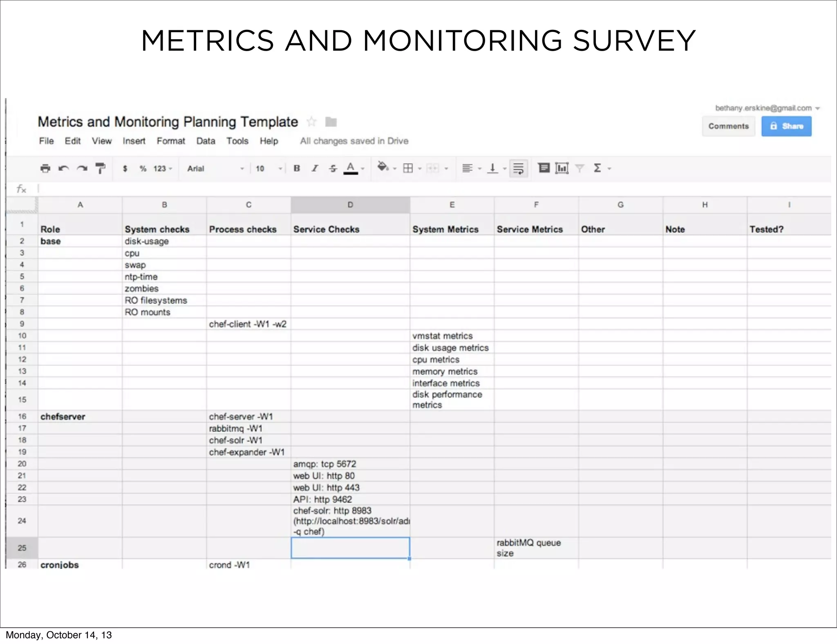Click the 'web UI: http 443' cell
The height and width of the screenshot is (644, 837).
pyautogui.click(x=350, y=488)
